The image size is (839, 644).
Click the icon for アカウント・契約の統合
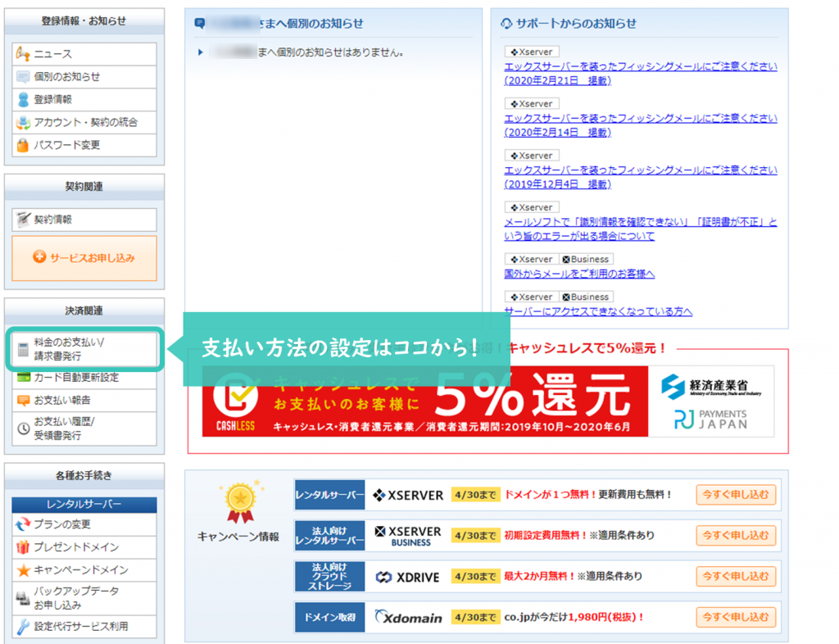(x=23, y=122)
